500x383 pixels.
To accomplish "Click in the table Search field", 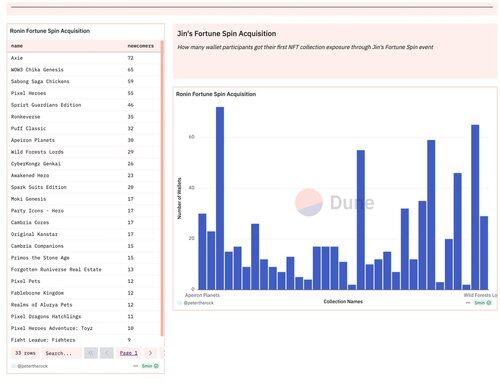I will pyautogui.click(x=62, y=353).
